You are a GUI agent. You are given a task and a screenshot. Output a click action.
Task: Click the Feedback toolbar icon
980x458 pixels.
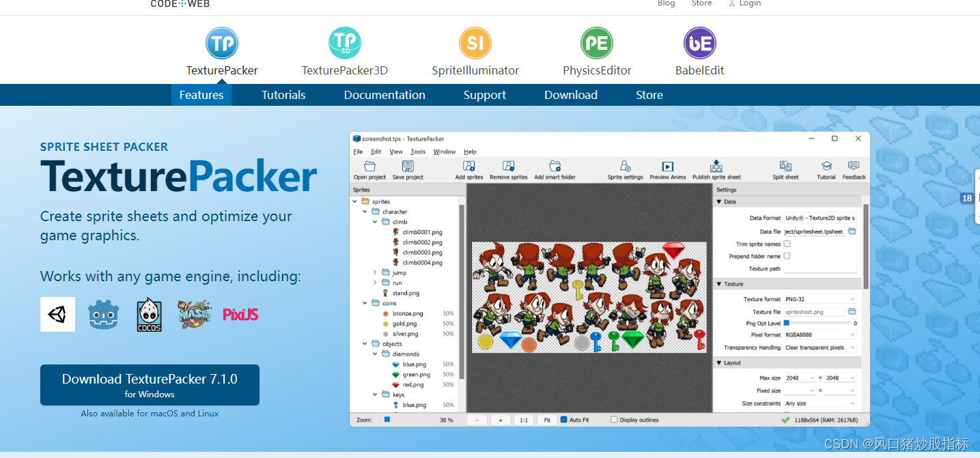pos(854,166)
